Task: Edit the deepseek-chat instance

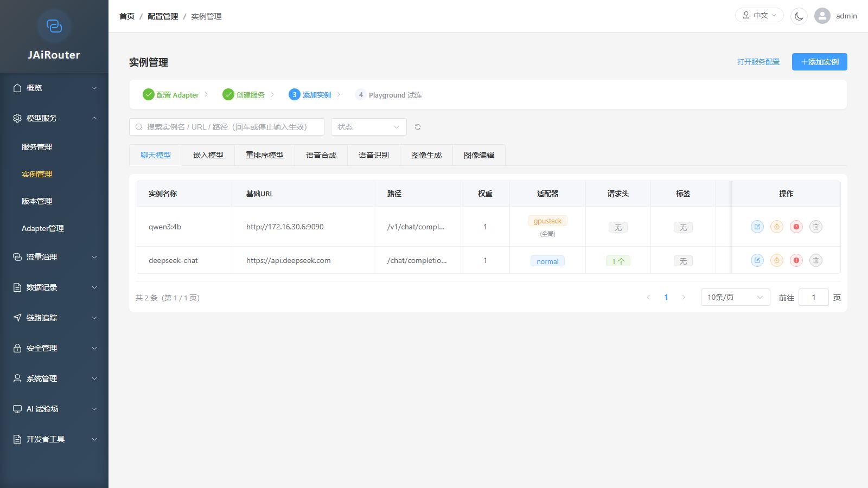Action: [757, 260]
